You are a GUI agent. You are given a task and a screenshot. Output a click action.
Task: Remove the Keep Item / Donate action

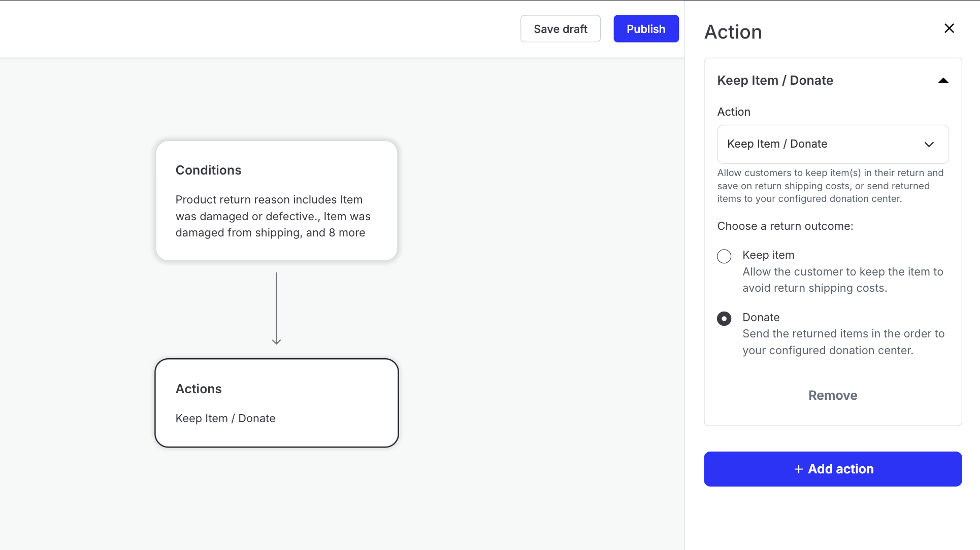(832, 395)
